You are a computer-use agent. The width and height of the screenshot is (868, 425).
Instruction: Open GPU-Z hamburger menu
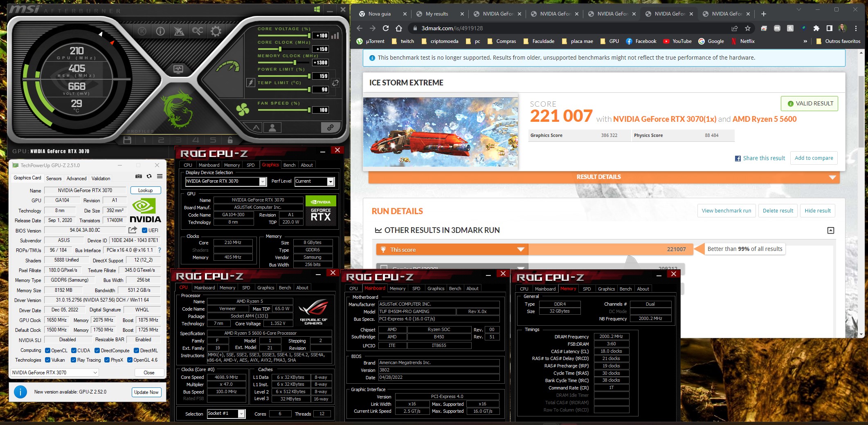[x=160, y=176]
